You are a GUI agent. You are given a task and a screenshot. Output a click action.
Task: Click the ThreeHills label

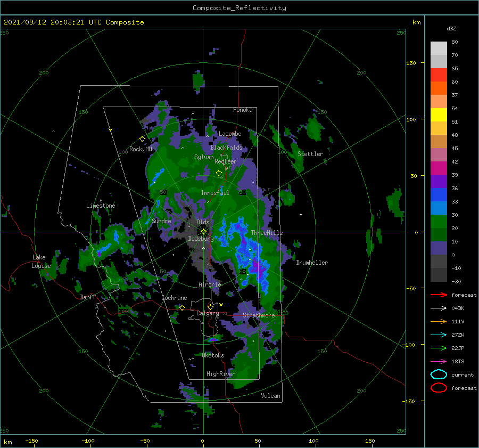coord(267,233)
